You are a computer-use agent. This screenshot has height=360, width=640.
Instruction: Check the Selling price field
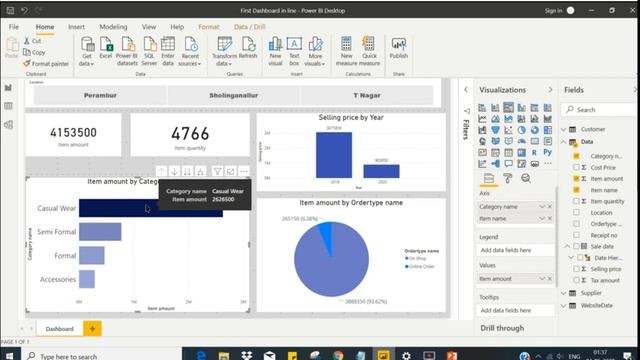pos(576,269)
